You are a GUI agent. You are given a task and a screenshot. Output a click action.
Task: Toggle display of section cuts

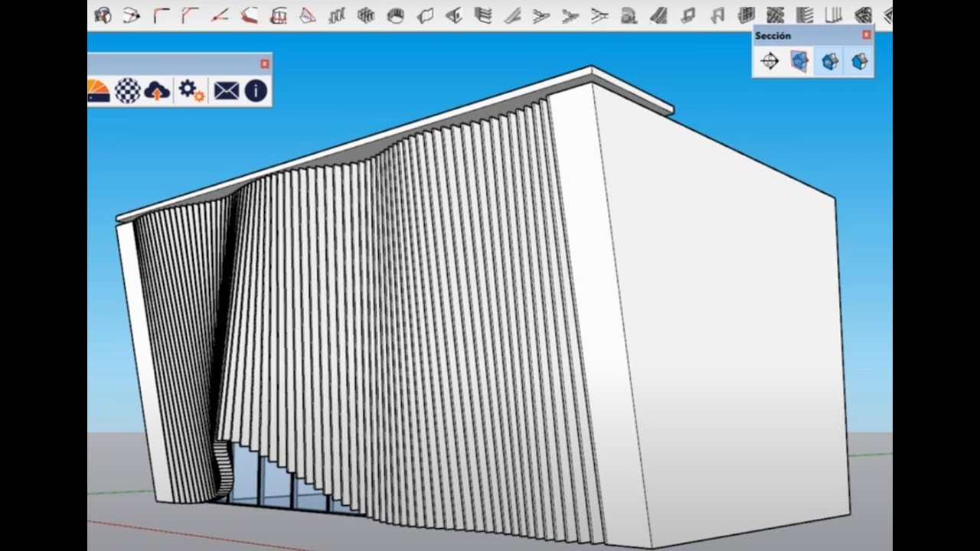pos(830,61)
